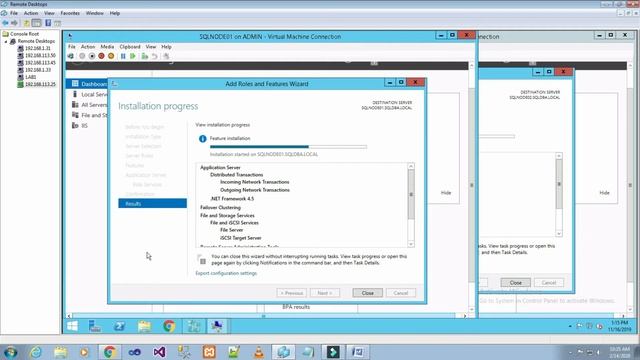
Task: Click Back arrow in Remote Desktops console toolbar
Action: 5,23
